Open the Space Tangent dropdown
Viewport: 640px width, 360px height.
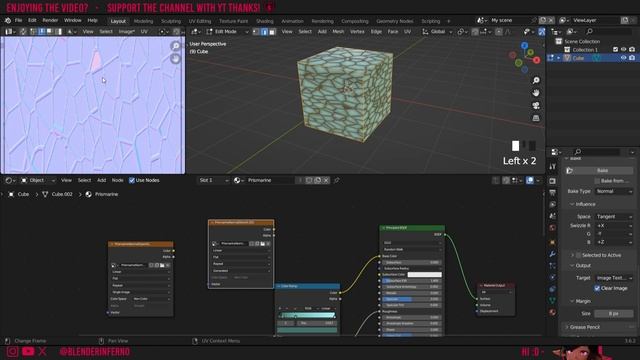point(614,217)
